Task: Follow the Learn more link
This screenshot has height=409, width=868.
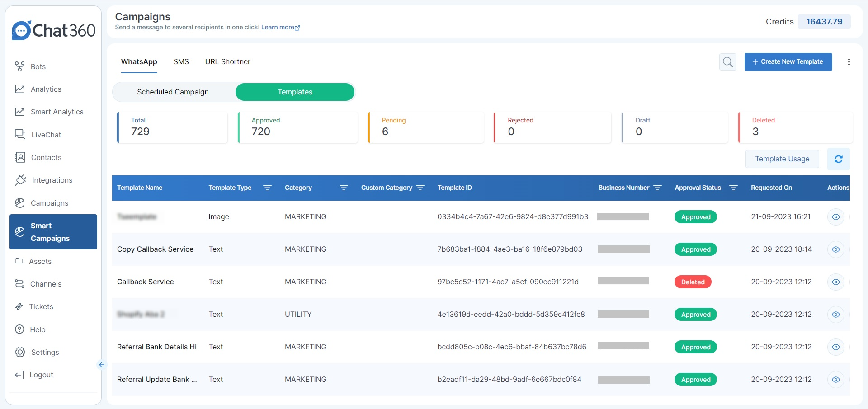Action: (x=278, y=28)
